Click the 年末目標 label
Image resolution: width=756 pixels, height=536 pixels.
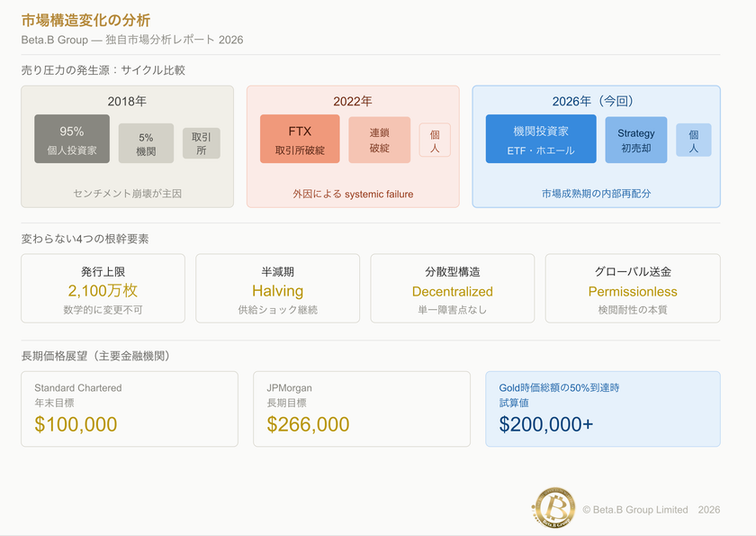[x=54, y=403]
